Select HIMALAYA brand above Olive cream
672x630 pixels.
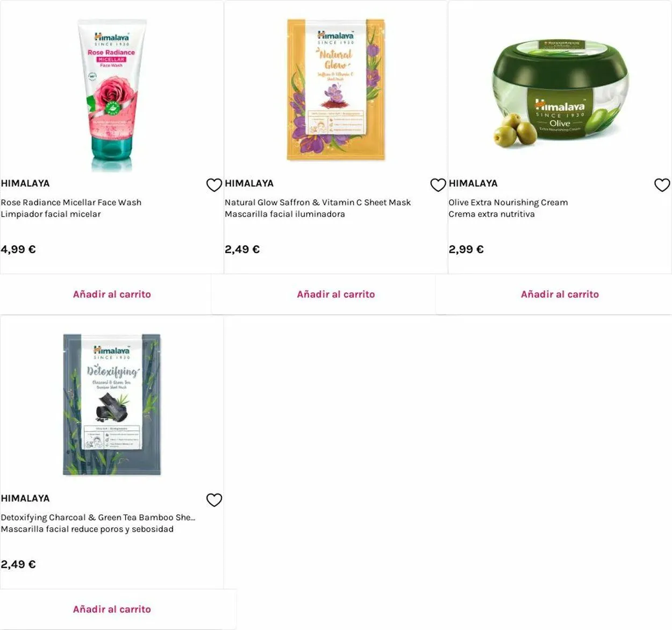coord(473,183)
